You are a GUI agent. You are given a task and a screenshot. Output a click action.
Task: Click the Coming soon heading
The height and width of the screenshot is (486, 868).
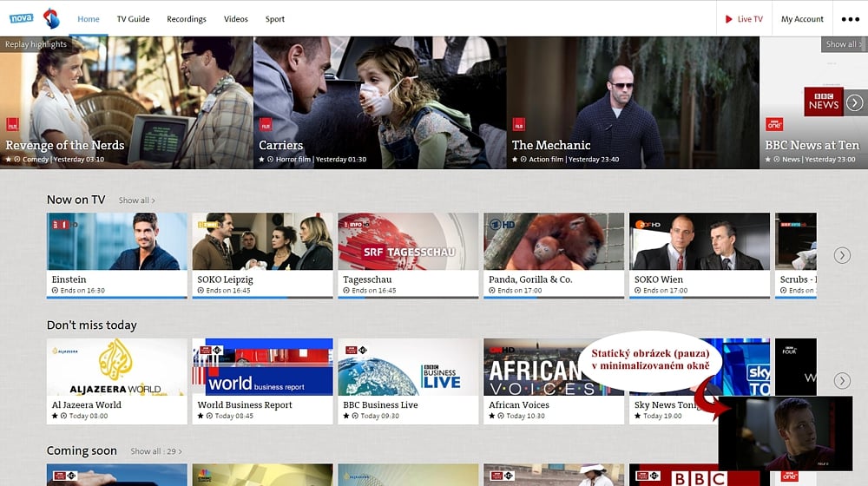[x=82, y=450]
